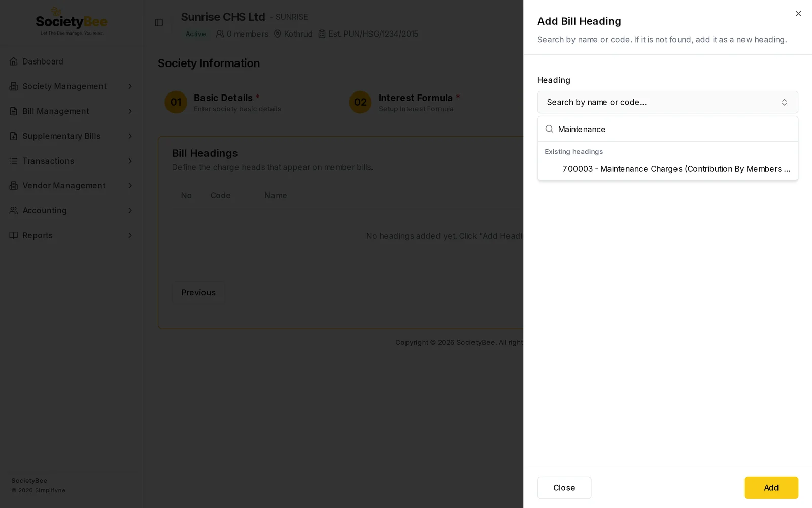Click the Kothrud location pin icon
The width and height of the screenshot is (812, 508).
coord(278,34)
